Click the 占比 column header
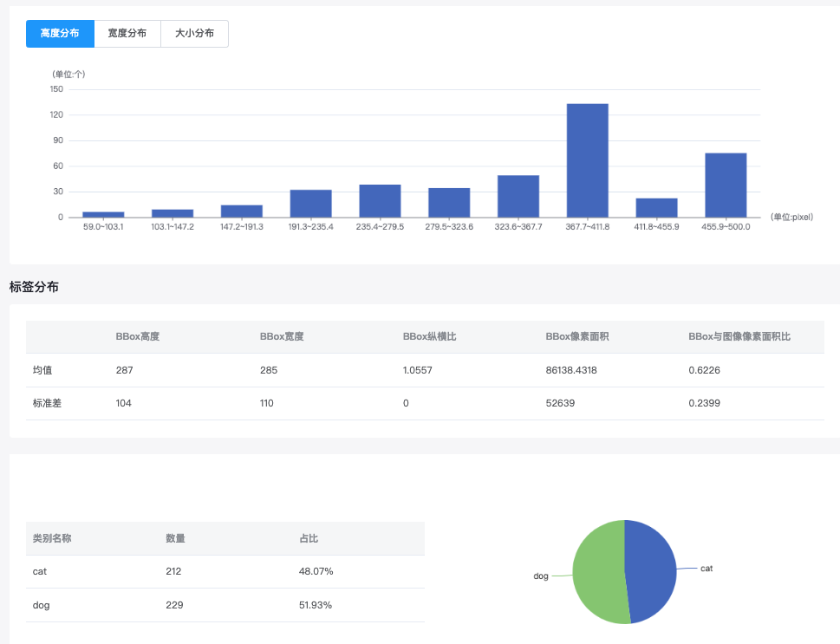Viewport: 840px width, 644px height. [x=309, y=538]
